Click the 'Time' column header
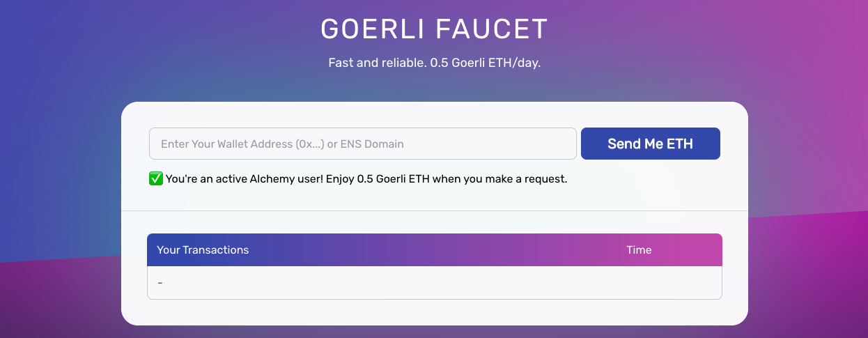 tap(639, 249)
